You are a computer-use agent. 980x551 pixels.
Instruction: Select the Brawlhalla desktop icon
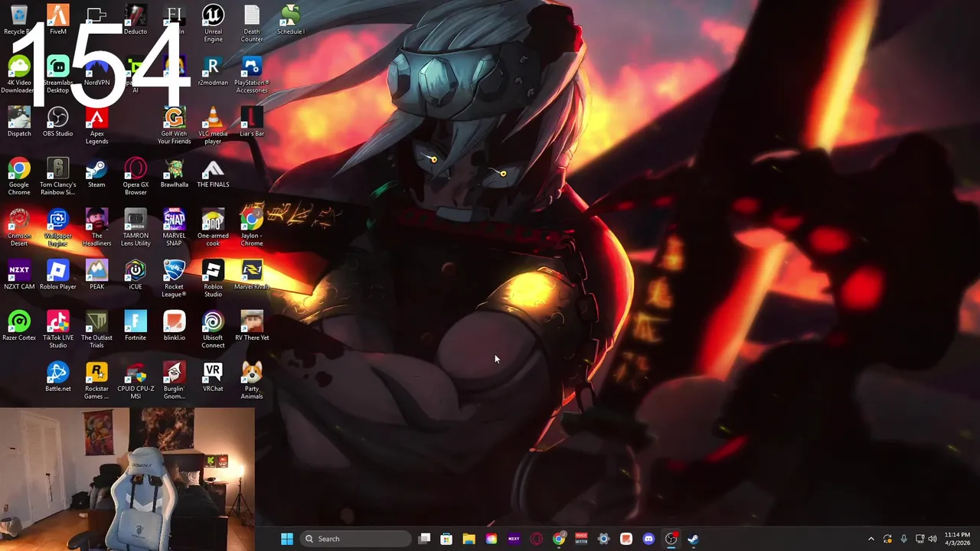tap(175, 173)
